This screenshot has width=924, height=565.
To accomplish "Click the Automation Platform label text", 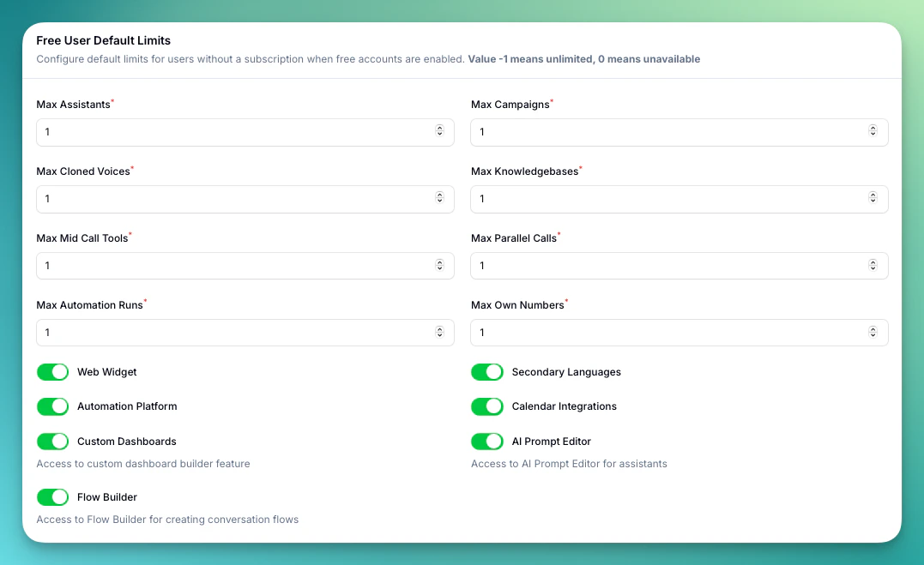I will (x=127, y=406).
